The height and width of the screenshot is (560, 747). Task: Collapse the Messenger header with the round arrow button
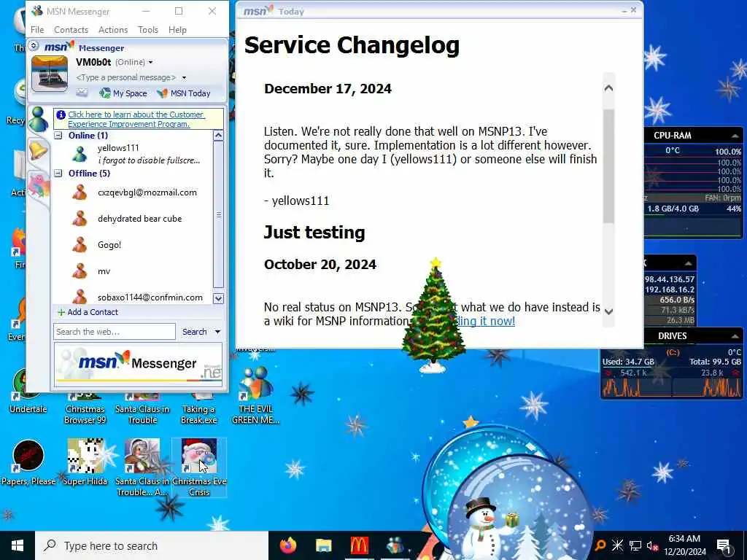click(x=34, y=46)
